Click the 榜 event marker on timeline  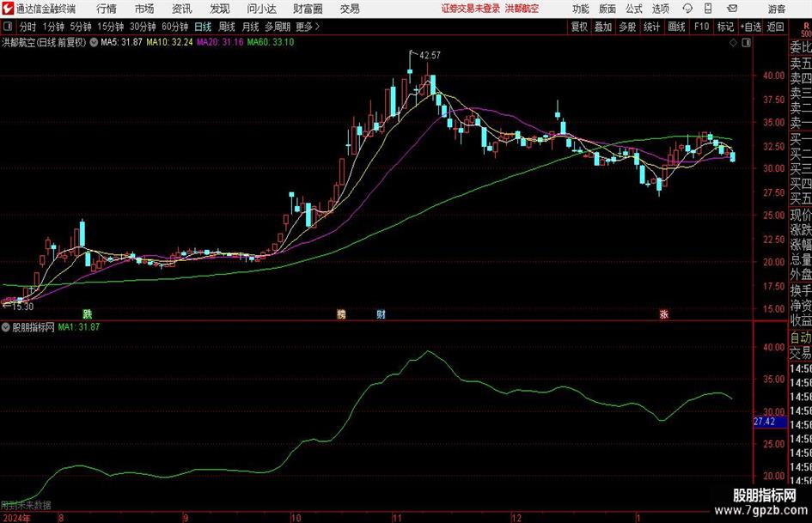click(x=341, y=313)
